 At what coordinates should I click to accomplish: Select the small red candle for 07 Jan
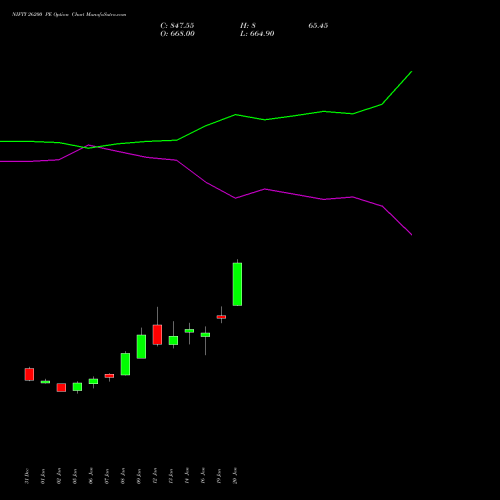point(109,376)
